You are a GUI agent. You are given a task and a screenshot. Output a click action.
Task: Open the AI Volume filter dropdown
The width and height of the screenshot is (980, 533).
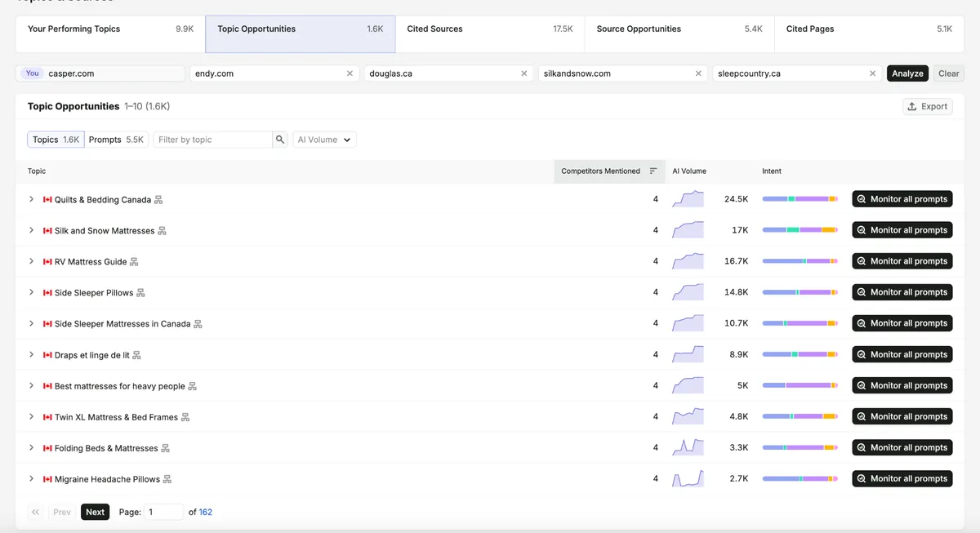click(x=325, y=140)
